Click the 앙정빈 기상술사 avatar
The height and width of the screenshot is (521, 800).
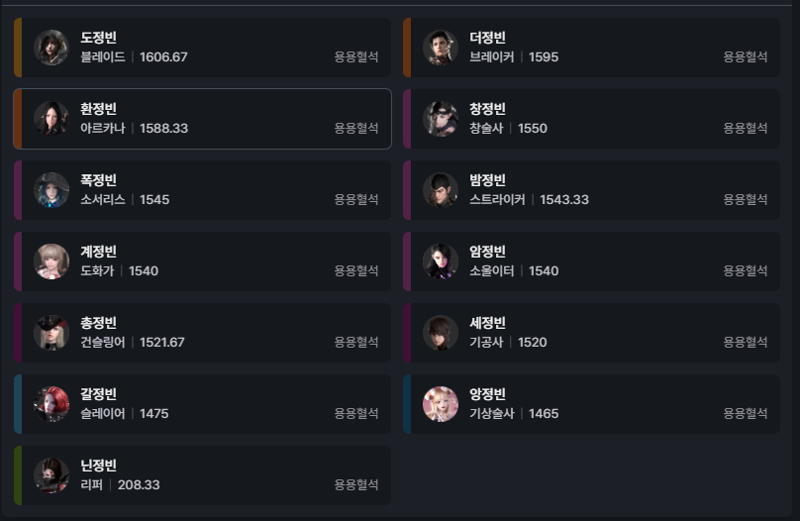(440, 404)
